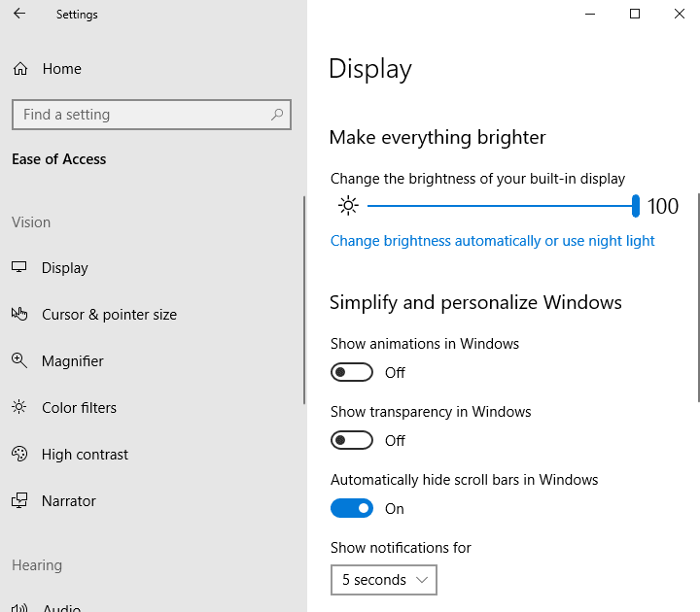700x612 pixels.
Task: Click the Vision section label
Action: coord(31,222)
